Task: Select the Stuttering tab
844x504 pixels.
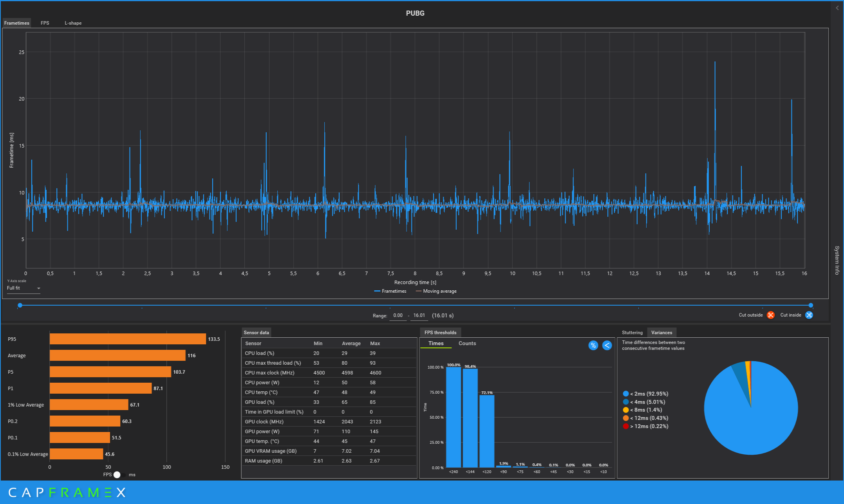Action: tap(632, 333)
